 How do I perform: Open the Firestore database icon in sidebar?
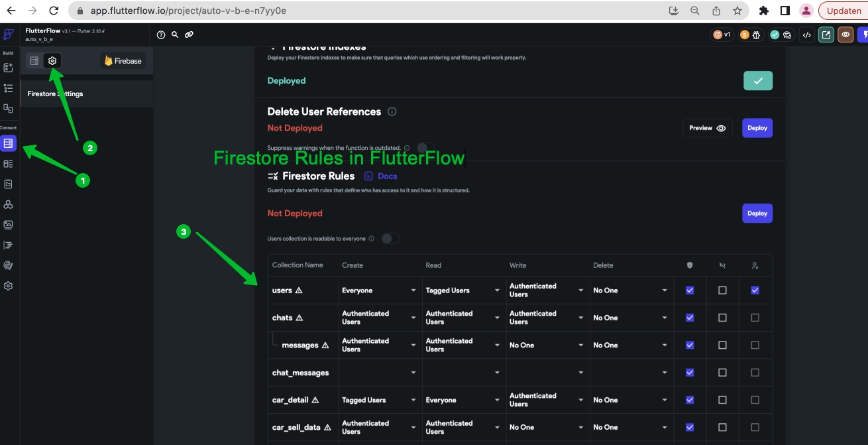8,143
